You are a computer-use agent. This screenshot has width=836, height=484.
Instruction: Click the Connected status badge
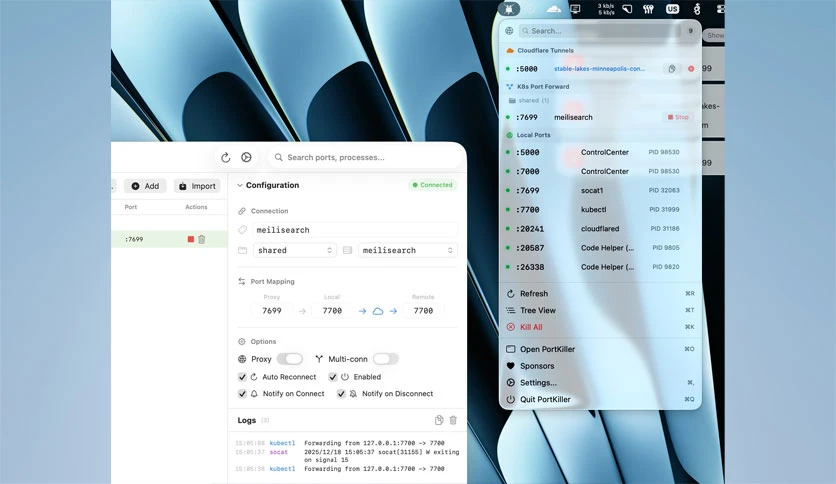point(432,185)
